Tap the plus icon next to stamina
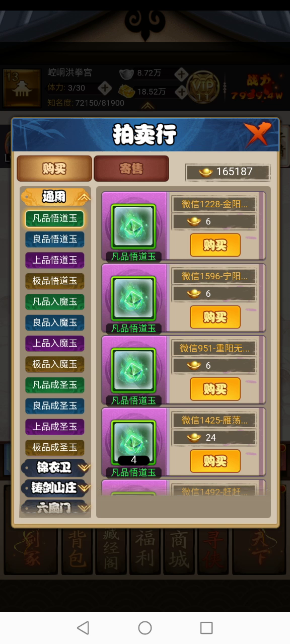This screenshot has width=290, height=644. (x=104, y=88)
